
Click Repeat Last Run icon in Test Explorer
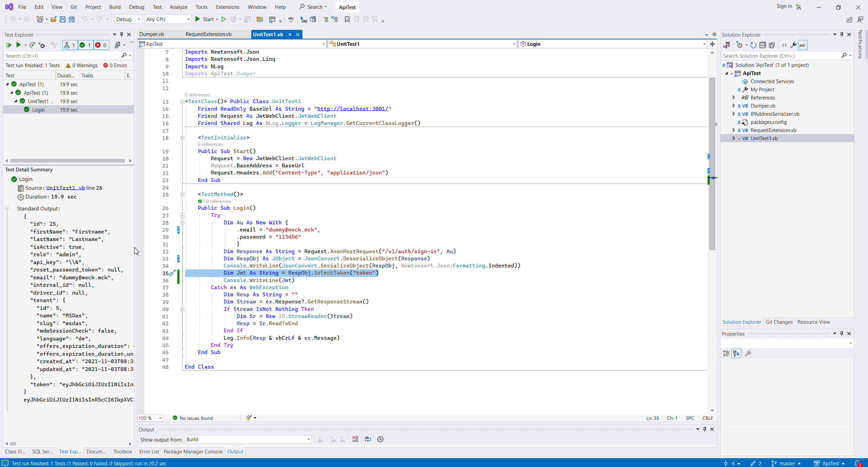click(32, 45)
